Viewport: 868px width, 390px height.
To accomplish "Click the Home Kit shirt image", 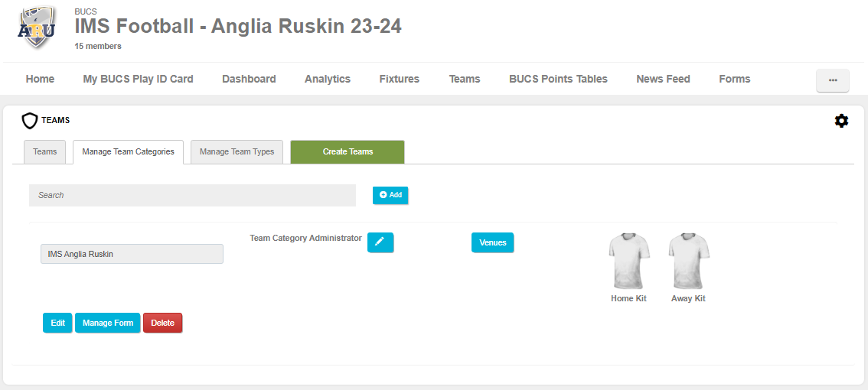I will (628, 261).
